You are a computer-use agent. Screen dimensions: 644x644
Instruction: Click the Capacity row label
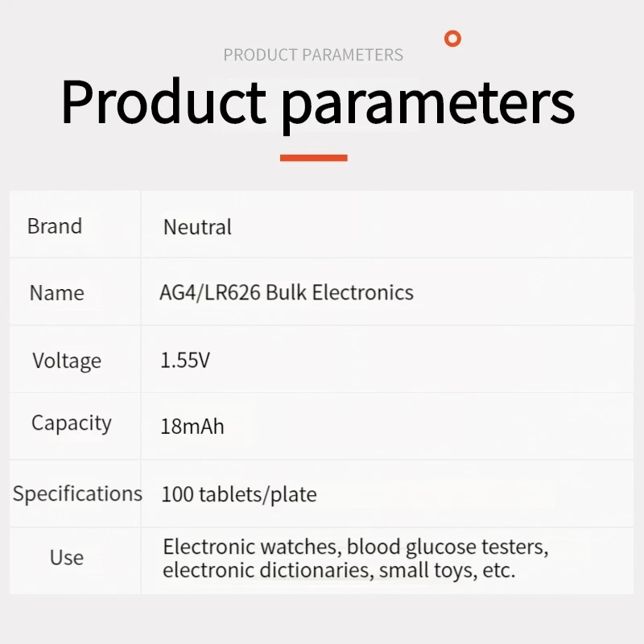coord(71,423)
